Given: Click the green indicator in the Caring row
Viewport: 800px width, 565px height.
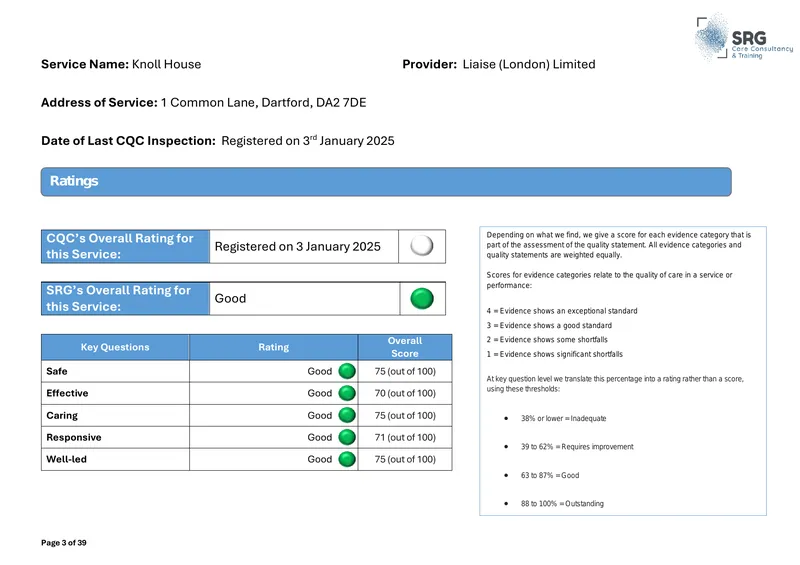Looking at the screenshot, I should click(347, 415).
